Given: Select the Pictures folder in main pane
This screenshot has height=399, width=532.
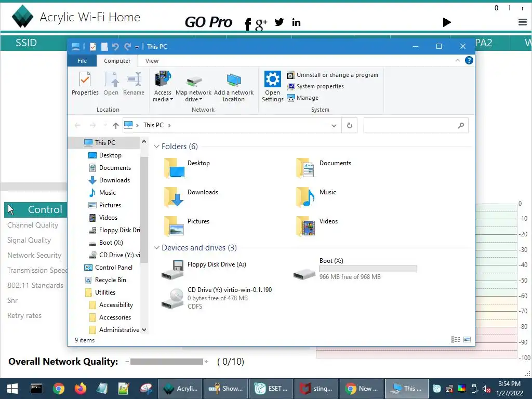Looking at the screenshot, I should point(187,227).
